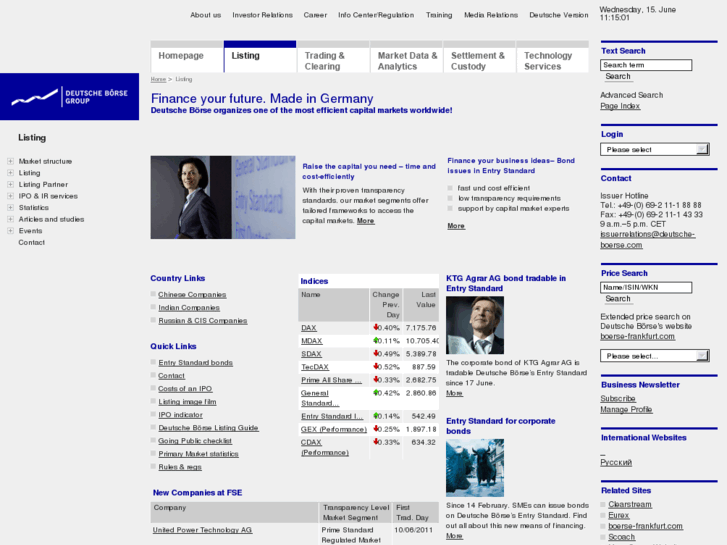
Task: Open Going Public checklist link
Action: 195,441
